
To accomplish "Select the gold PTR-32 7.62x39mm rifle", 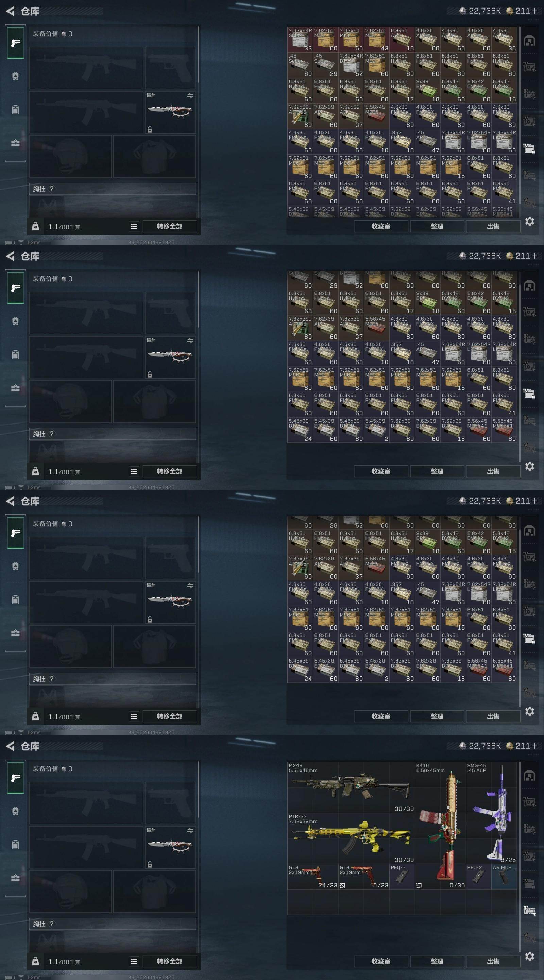I will point(351,838).
